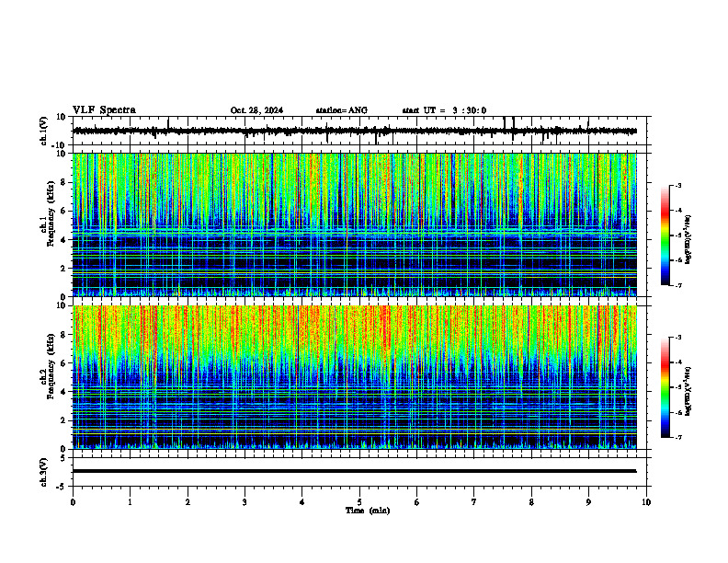This screenshot has height=563, width=728.
Task: Click the "ch.3(V)" axis label
Action: [43, 472]
